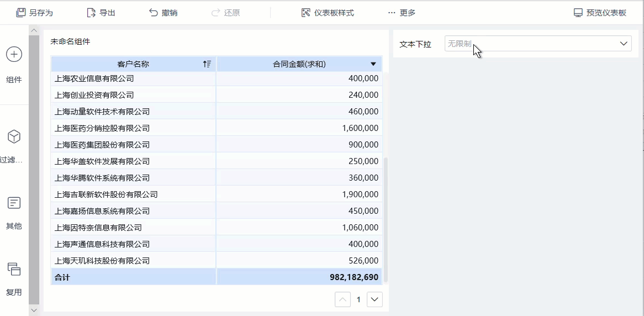
Task: Sort by customer name (客户名称) column icon
Action: click(207, 64)
